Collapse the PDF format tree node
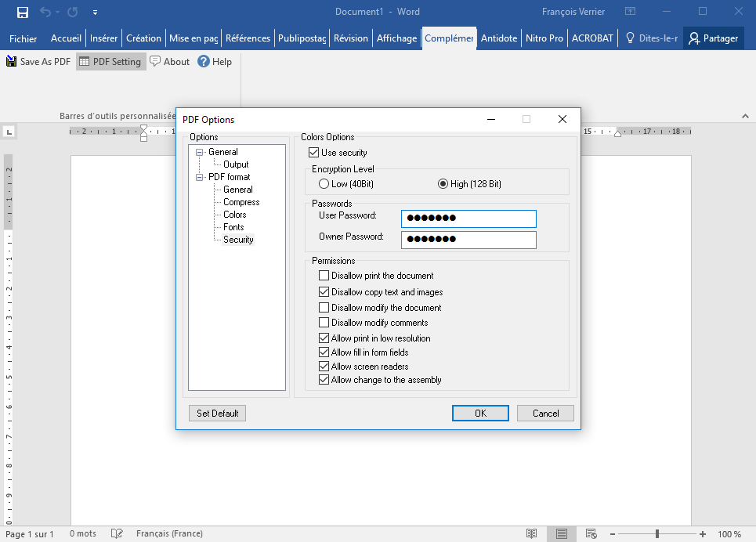Image resolution: width=756 pixels, height=542 pixels. coord(200,177)
